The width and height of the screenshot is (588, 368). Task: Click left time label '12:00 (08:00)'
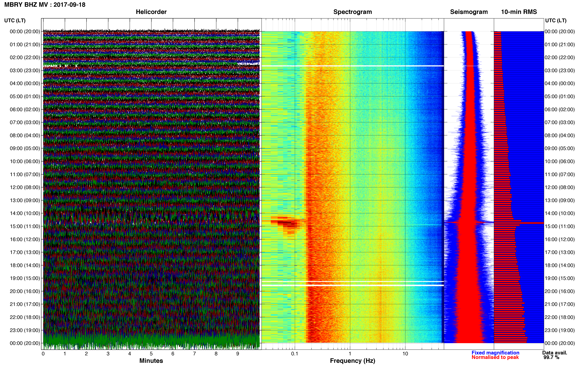click(x=25, y=187)
